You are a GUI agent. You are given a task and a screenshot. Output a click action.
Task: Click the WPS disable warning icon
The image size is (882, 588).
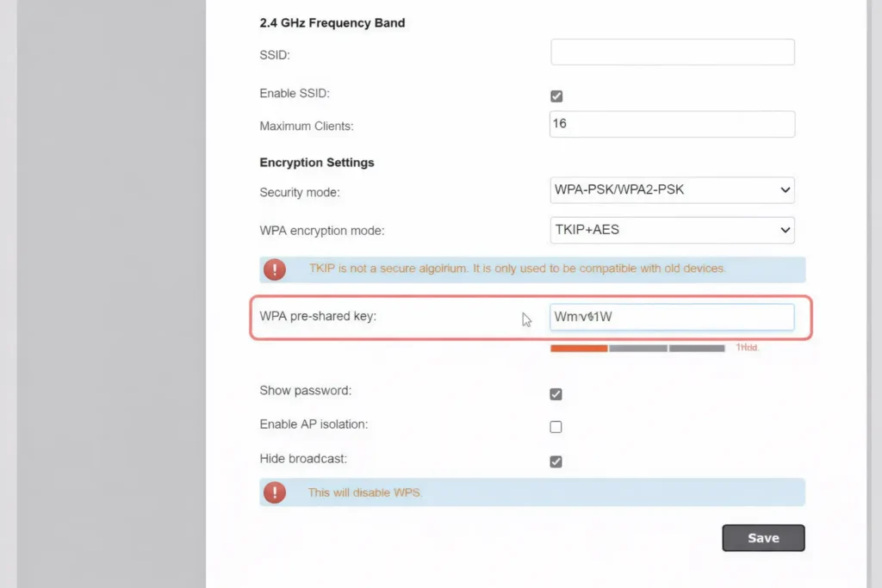point(274,492)
